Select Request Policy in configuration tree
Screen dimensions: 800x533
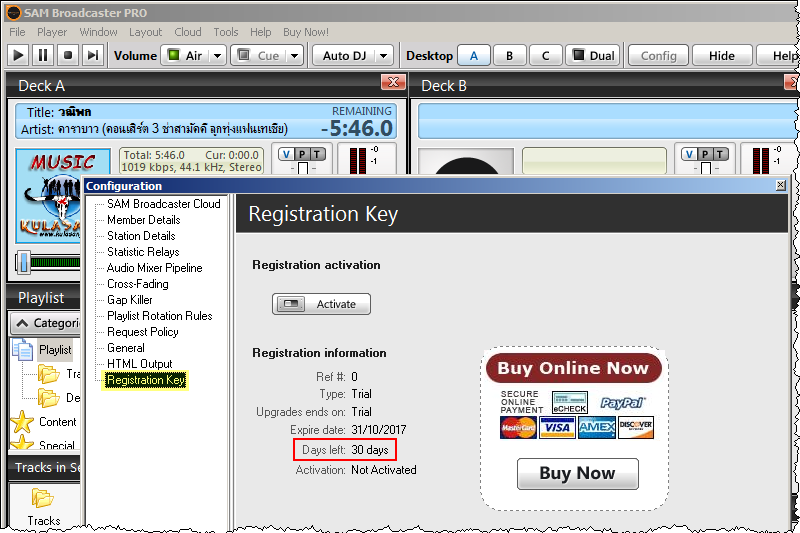143,332
